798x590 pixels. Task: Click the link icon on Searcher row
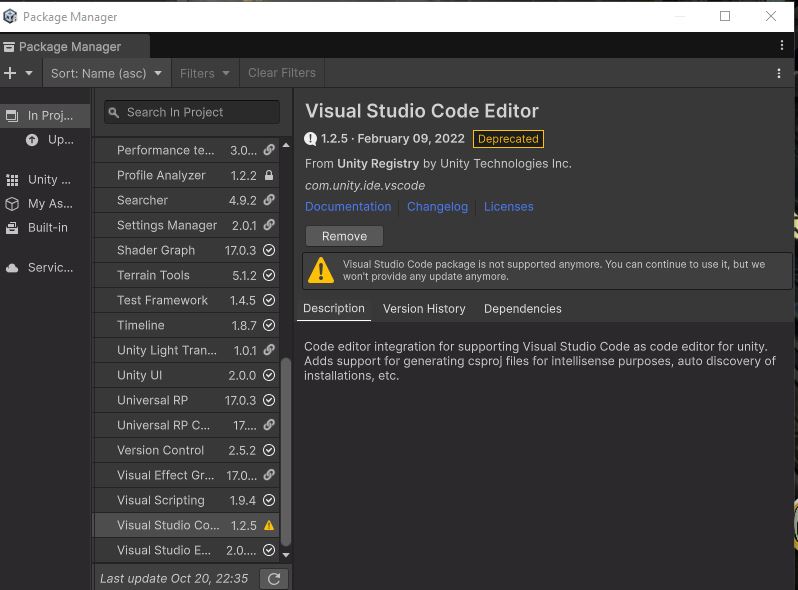pyautogui.click(x=269, y=200)
